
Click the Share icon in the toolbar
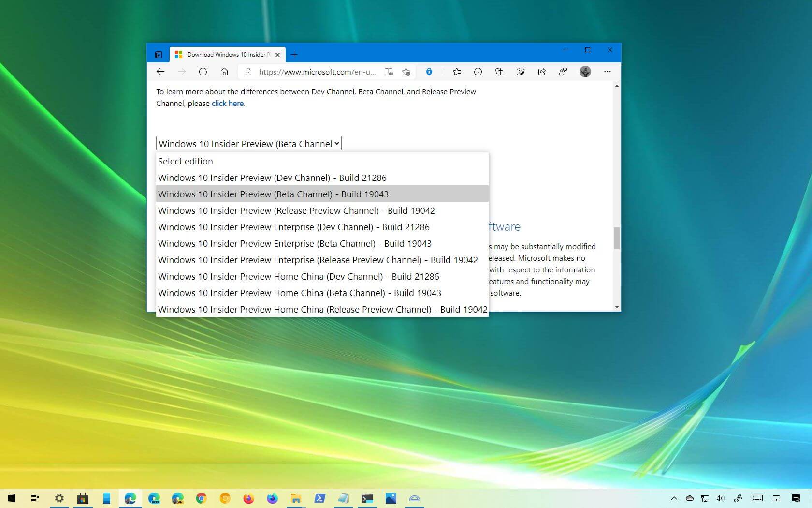pos(542,72)
